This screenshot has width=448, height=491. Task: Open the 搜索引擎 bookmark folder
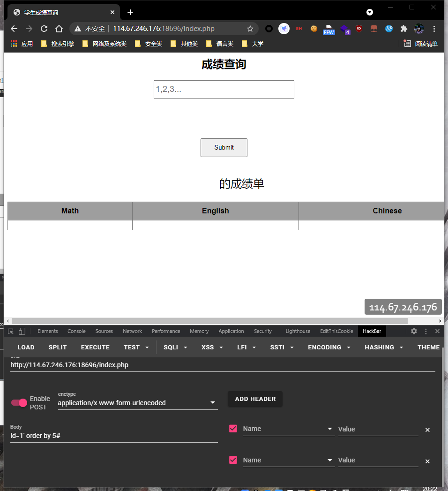(x=58, y=44)
